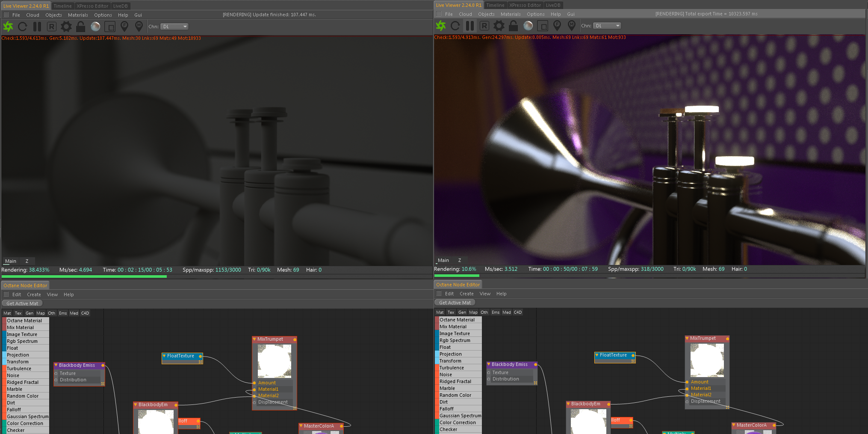This screenshot has height=434, width=868.
Task: Click the grip handle icon beside Edit in right Node Editor
Action: coord(439,294)
